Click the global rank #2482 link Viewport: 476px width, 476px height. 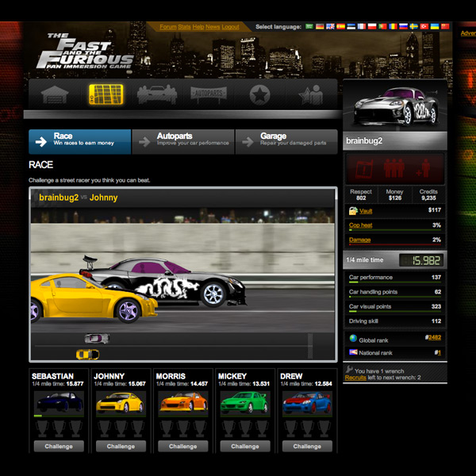(435, 337)
